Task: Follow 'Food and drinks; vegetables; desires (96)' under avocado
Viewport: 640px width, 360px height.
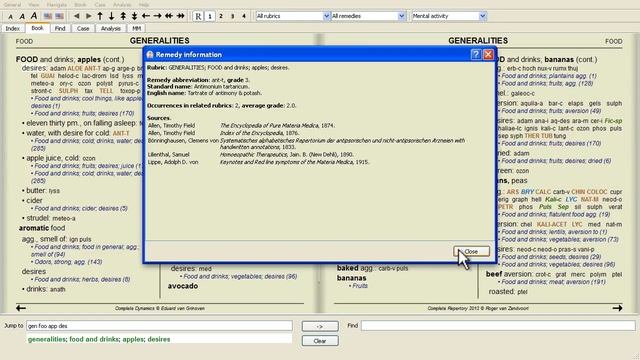Action: coord(240,277)
